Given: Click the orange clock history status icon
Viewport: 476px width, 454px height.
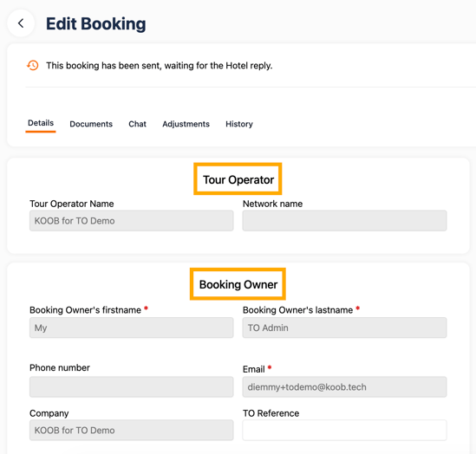Looking at the screenshot, I should [33, 65].
